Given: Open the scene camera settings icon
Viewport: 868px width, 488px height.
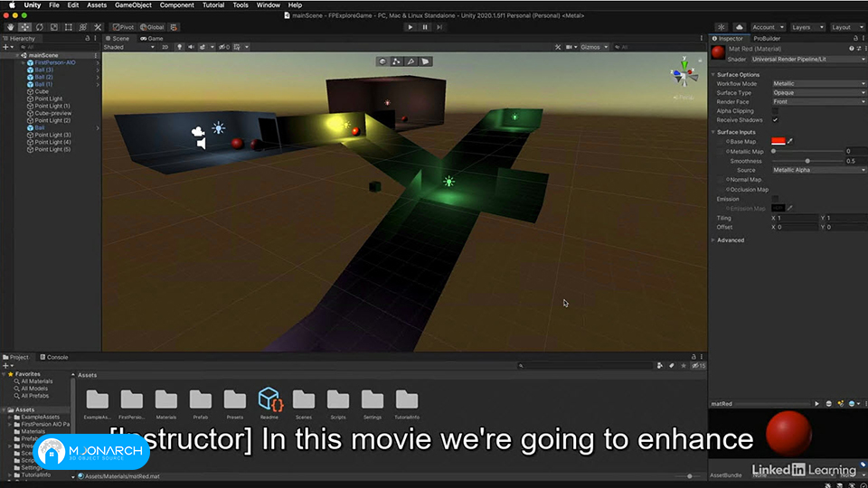Looking at the screenshot, I should point(570,47).
